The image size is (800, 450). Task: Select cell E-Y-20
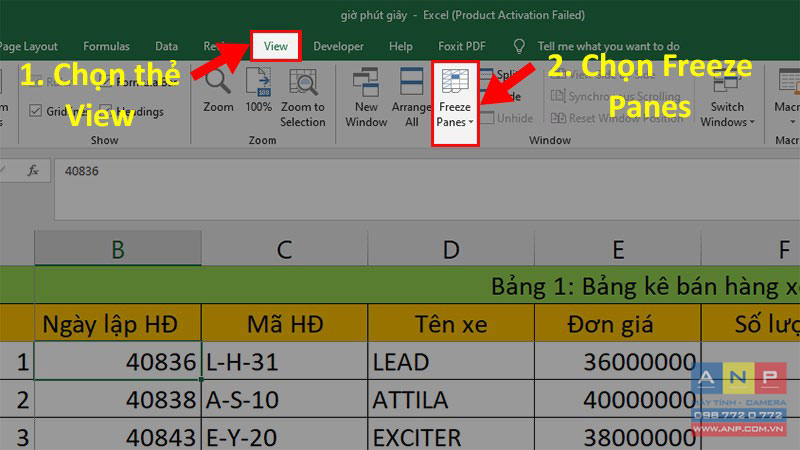(x=284, y=435)
